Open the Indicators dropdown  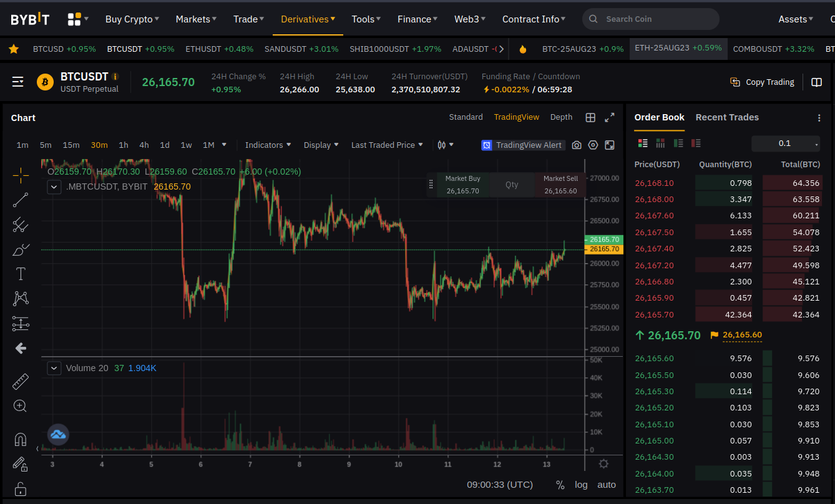tap(268, 145)
